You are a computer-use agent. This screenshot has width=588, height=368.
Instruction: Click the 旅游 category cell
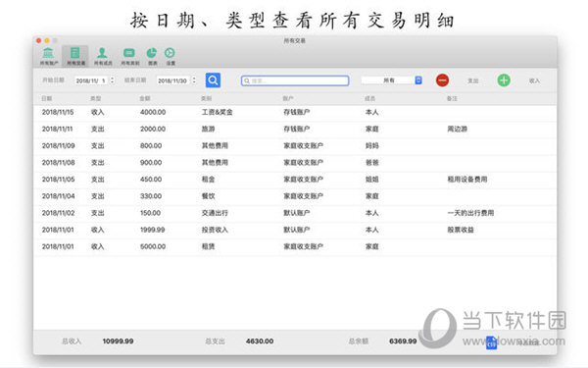pyautogui.click(x=208, y=129)
